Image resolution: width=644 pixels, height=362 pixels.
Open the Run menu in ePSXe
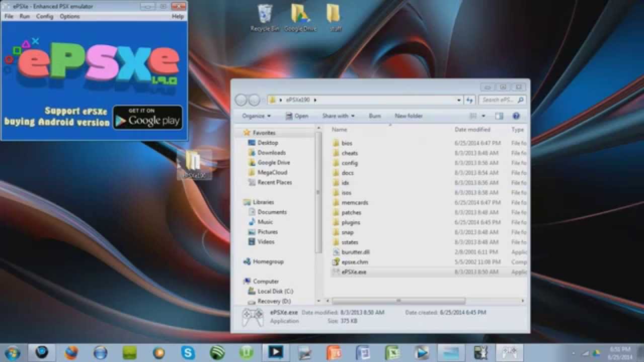pos(25,17)
